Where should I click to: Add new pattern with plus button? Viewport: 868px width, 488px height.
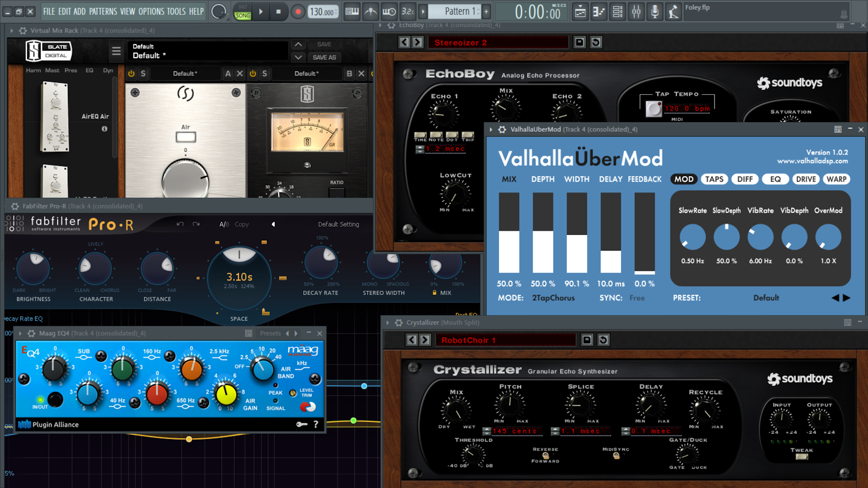click(x=486, y=11)
